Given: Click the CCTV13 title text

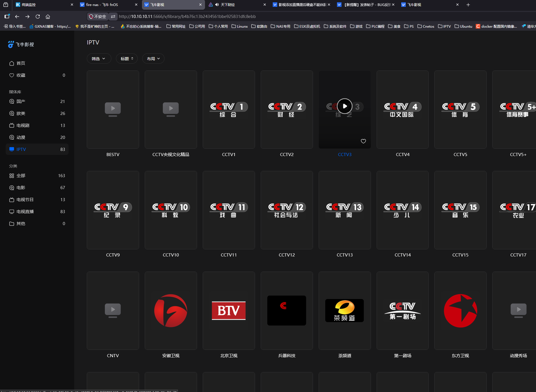Looking at the screenshot, I should [x=345, y=255].
